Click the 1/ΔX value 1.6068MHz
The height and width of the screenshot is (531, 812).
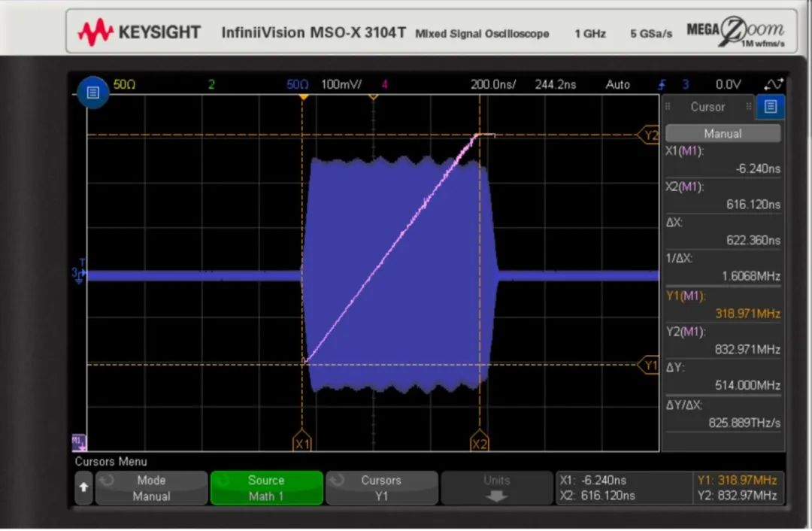point(751,276)
